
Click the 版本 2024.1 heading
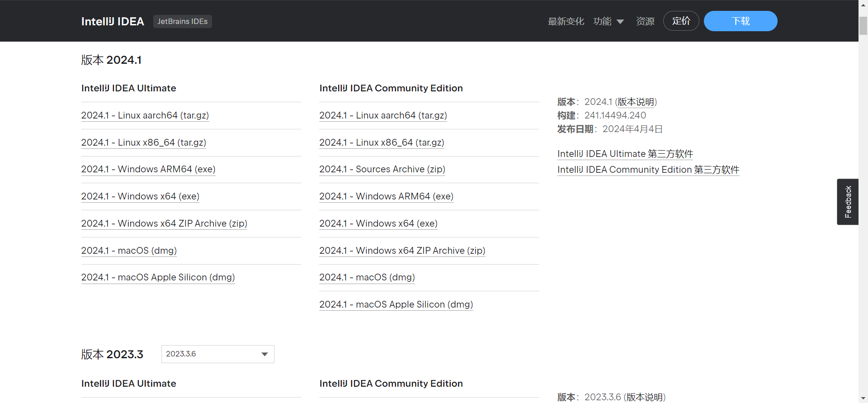click(111, 60)
